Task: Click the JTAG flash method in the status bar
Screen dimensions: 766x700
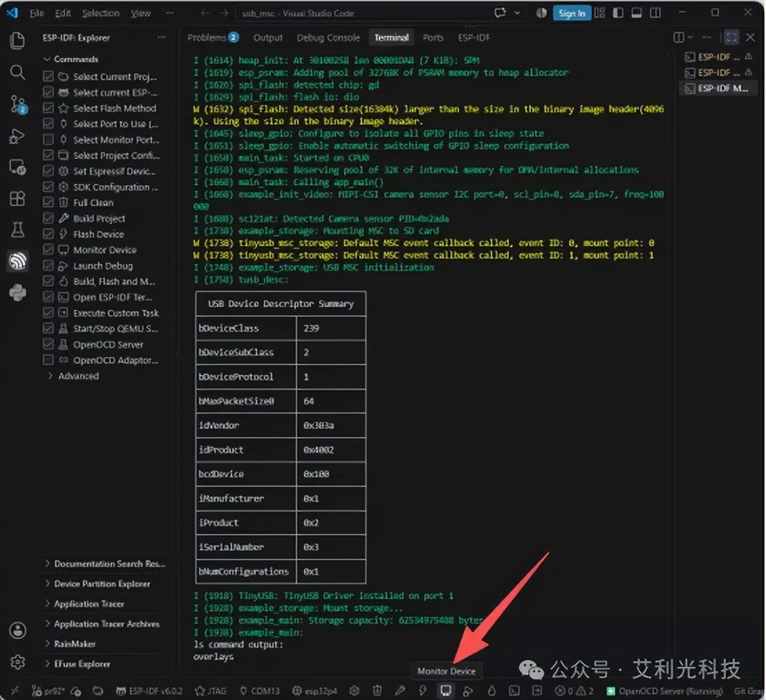Action: [211, 691]
